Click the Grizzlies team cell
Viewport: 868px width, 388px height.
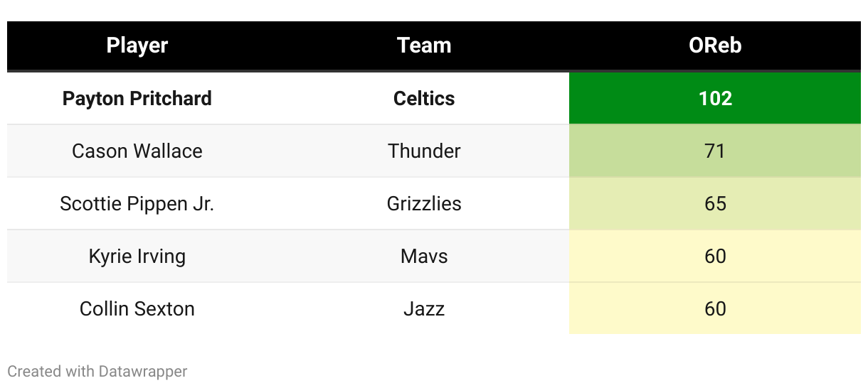[424, 203]
